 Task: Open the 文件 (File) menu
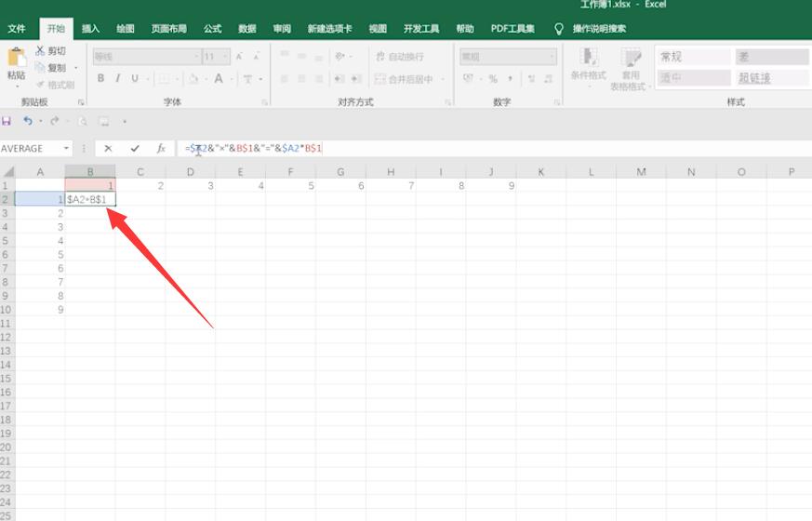17,29
